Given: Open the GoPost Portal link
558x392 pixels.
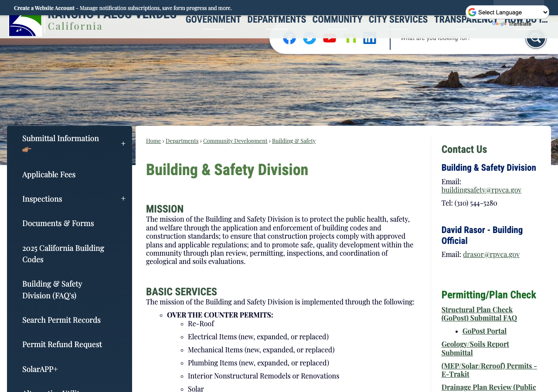Looking at the screenshot, I should (484, 331).
